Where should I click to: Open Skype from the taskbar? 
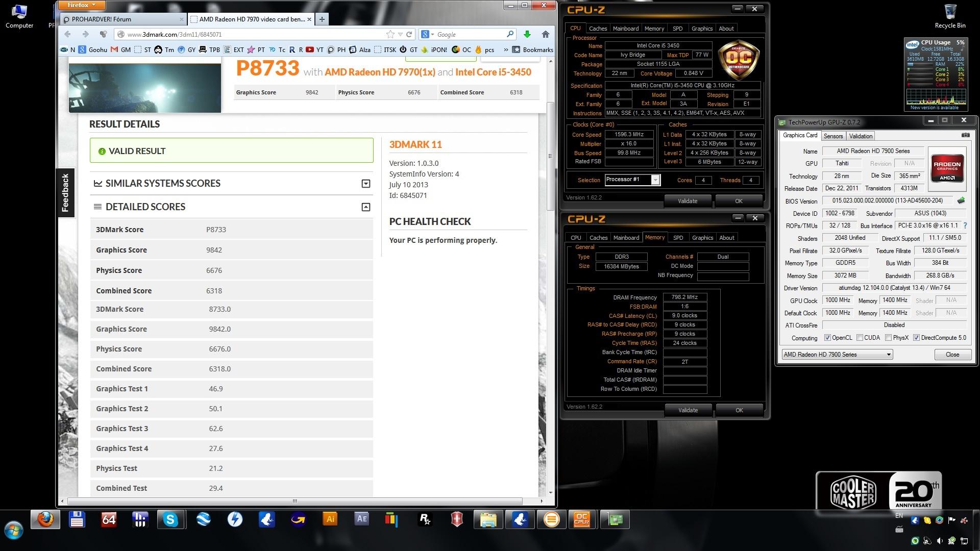tap(170, 519)
